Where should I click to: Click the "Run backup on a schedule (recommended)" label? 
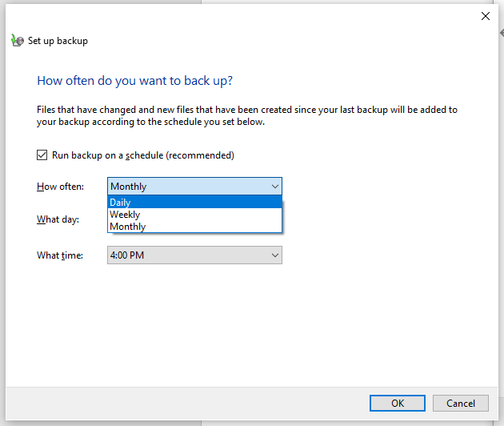tap(142, 155)
